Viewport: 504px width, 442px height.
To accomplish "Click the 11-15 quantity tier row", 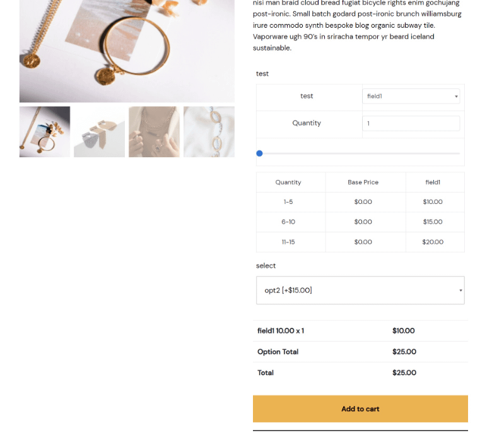I will [360, 242].
